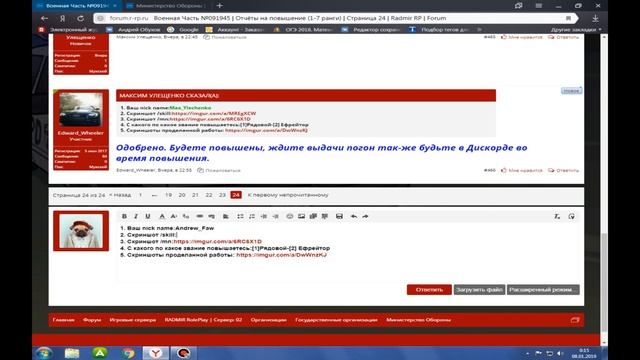640x360 pixels.
Task: Open Министерство Обороны breadcrumb link
Action: pos(419,320)
